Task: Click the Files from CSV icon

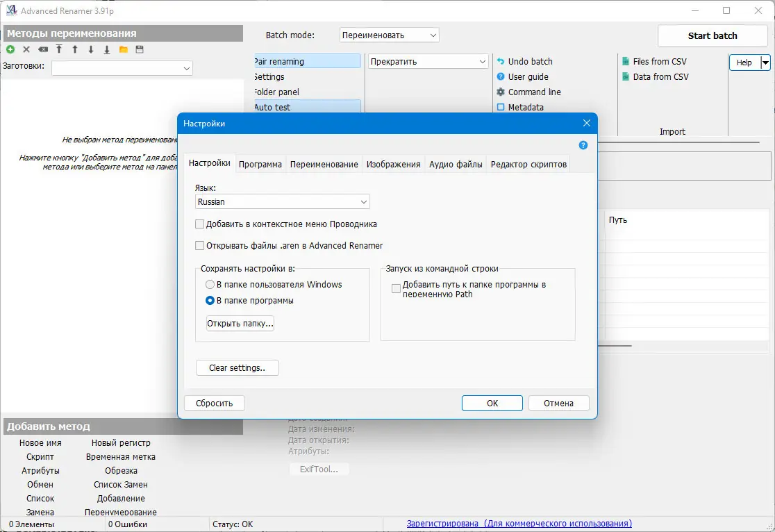Action: click(626, 61)
